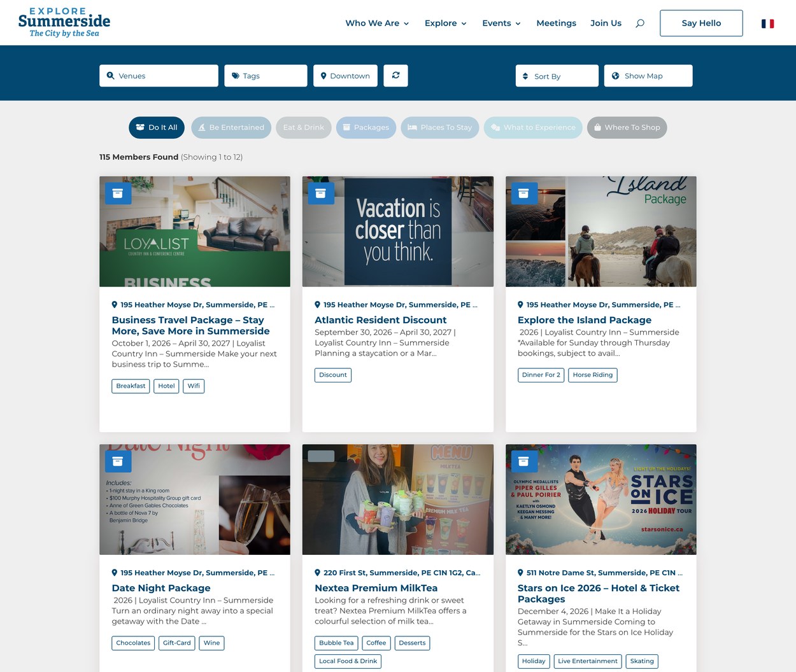Open the Date Night champagne thumbnail

[195, 500]
